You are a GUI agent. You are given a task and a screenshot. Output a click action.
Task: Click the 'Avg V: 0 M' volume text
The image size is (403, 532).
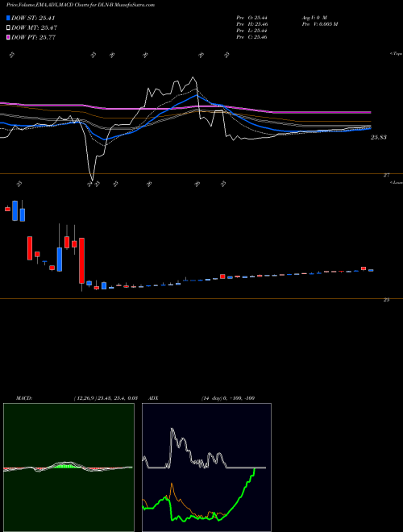tap(314, 18)
